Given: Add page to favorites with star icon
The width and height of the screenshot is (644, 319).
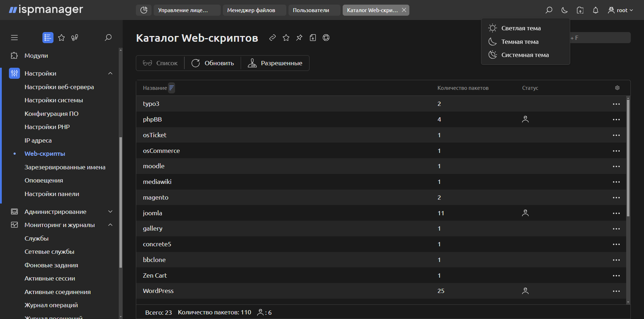Looking at the screenshot, I should tap(286, 38).
